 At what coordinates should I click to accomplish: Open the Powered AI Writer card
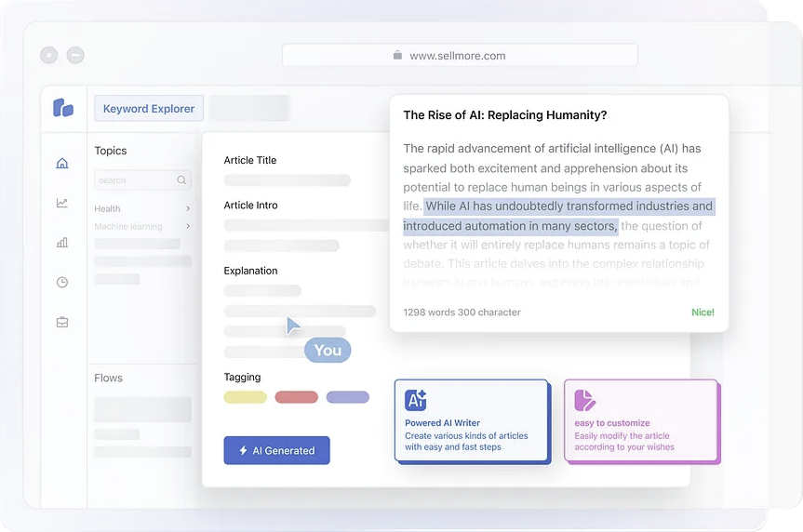click(471, 420)
